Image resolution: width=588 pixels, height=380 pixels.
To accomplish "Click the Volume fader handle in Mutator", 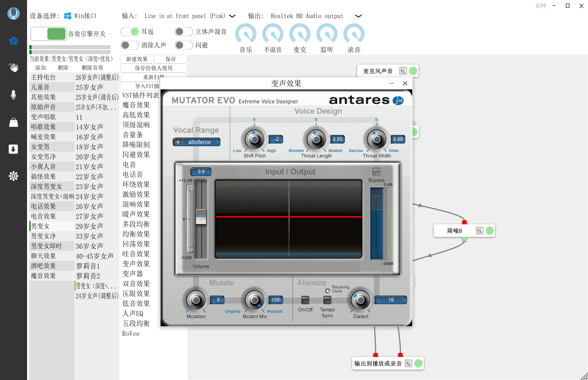I will tap(201, 217).
